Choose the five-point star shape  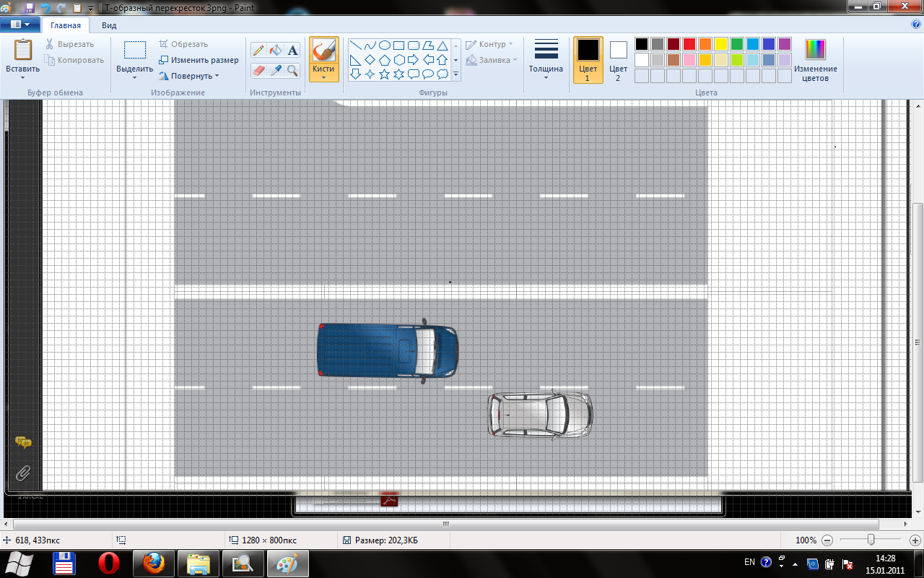(x=384, y=74)
